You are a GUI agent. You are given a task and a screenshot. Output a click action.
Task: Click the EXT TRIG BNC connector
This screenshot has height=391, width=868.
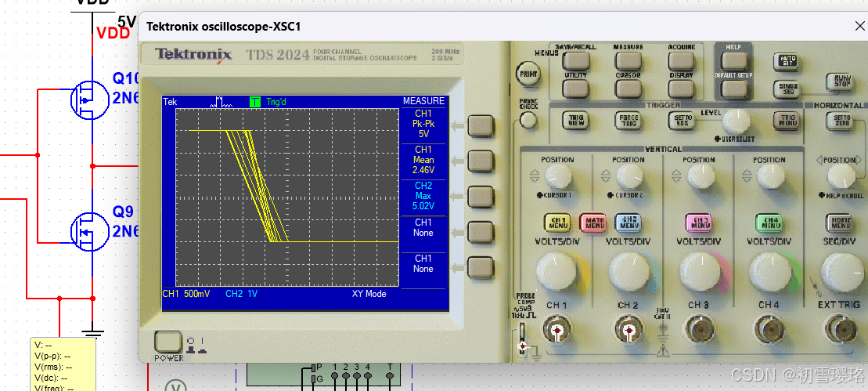[x=841, y=330]
